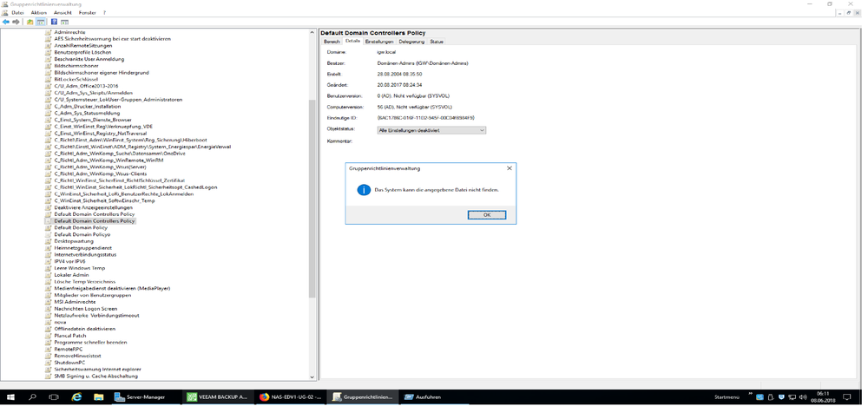Click the Back arrow in the toolbar

[6, 22]
